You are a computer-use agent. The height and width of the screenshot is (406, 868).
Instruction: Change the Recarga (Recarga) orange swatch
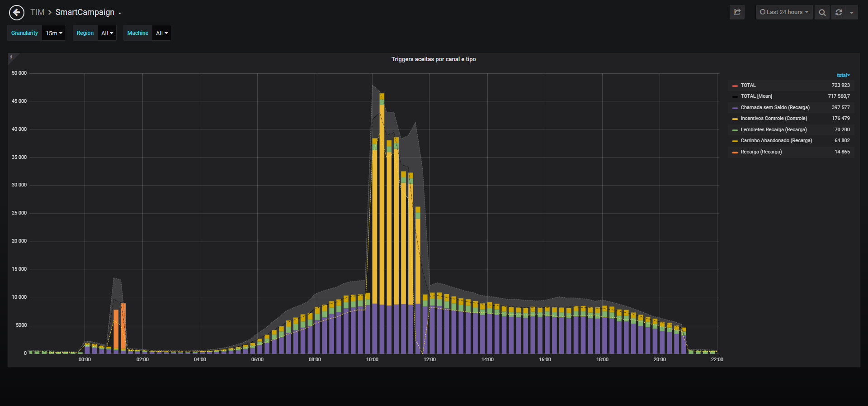point(735,152)
